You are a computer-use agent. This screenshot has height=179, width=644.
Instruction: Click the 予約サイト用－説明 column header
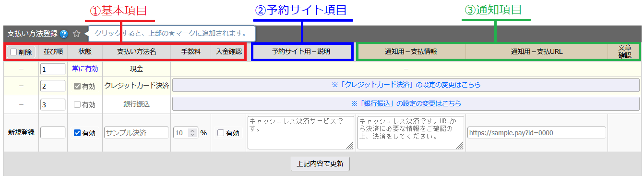click(x=301, y=51)
